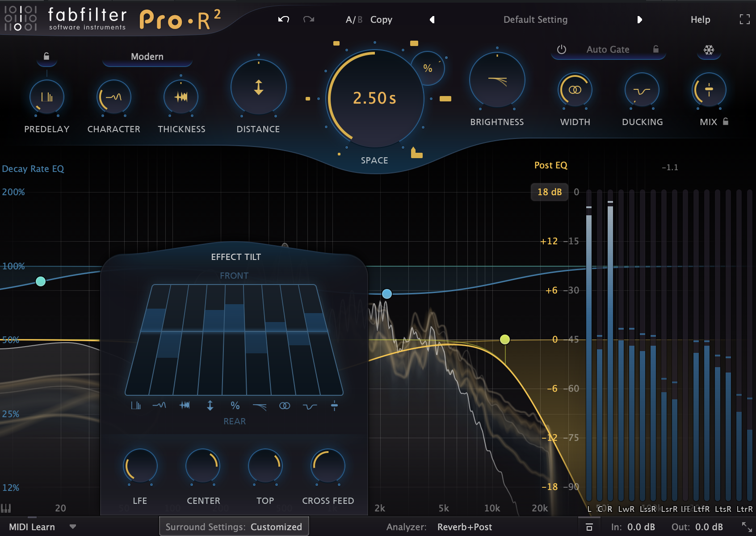Image resolution: width=756 pixels, height=536 pixels.
Task: Click the Thickness knob
Action: 181,97
